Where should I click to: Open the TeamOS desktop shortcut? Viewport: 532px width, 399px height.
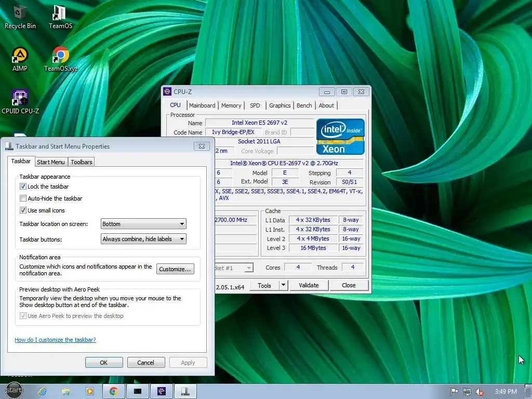(60, 17)
